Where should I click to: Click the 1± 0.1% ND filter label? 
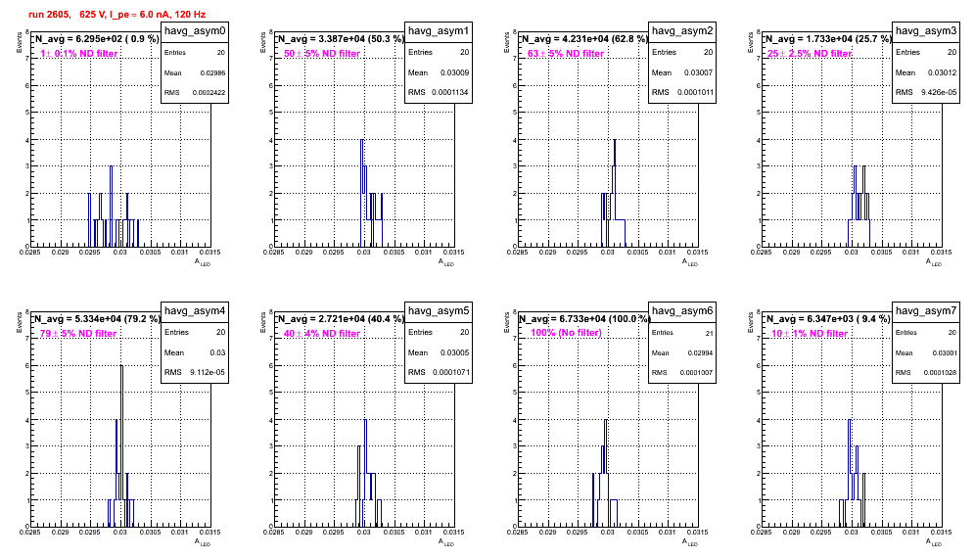(79, 54)
